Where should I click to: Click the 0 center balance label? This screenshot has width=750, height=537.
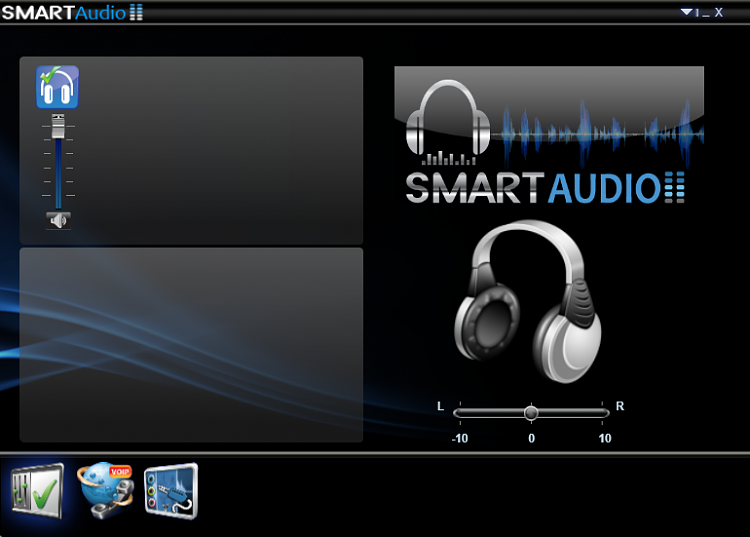point(531,438)
